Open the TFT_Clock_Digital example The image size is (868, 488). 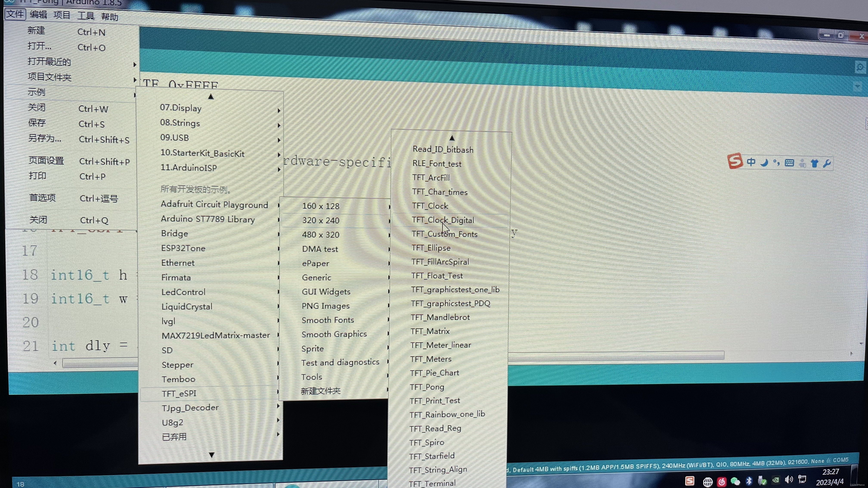[443, 220]
